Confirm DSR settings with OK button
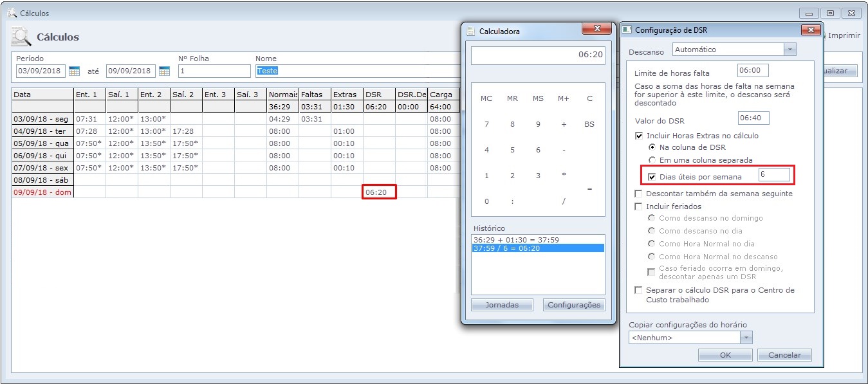 pos(725,355)
